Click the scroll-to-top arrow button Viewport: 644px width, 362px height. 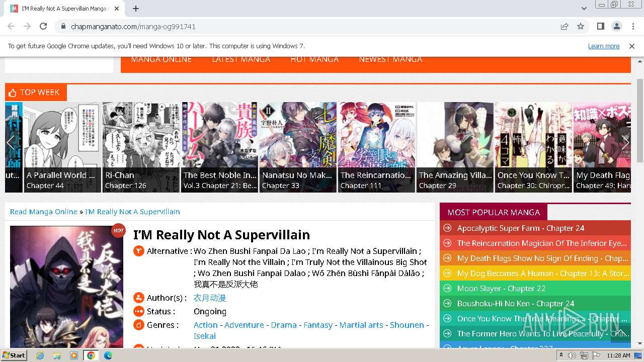pyautogui.click(x=620, y=333)
